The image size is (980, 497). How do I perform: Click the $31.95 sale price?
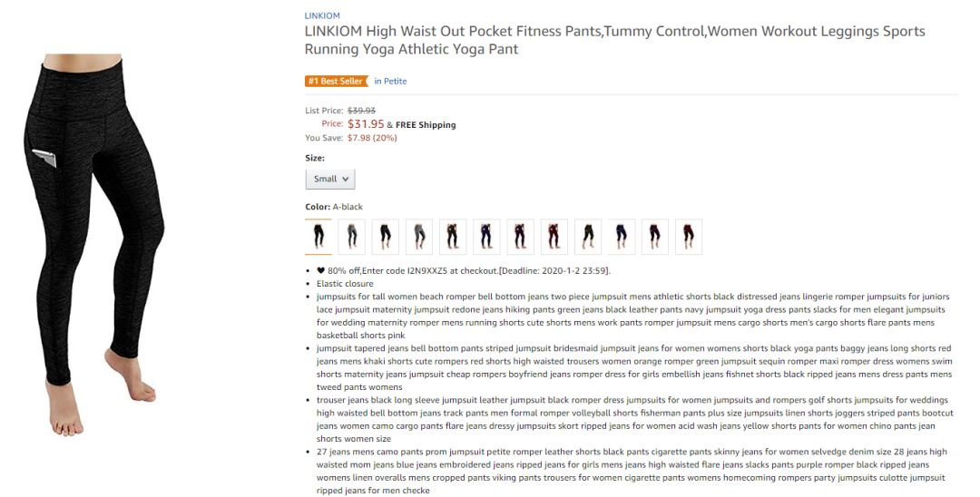tap(366, 123)
